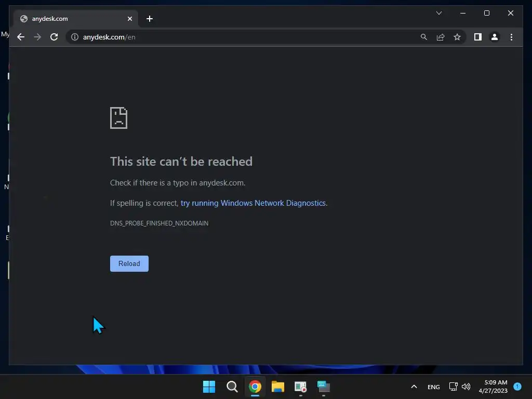
Task: Open volume control tray icon
Action: coord(466,387)
